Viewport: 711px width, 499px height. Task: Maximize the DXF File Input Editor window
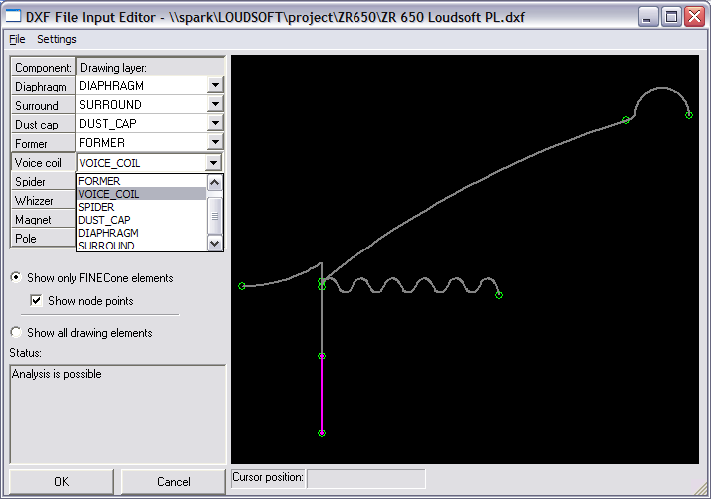671,17
